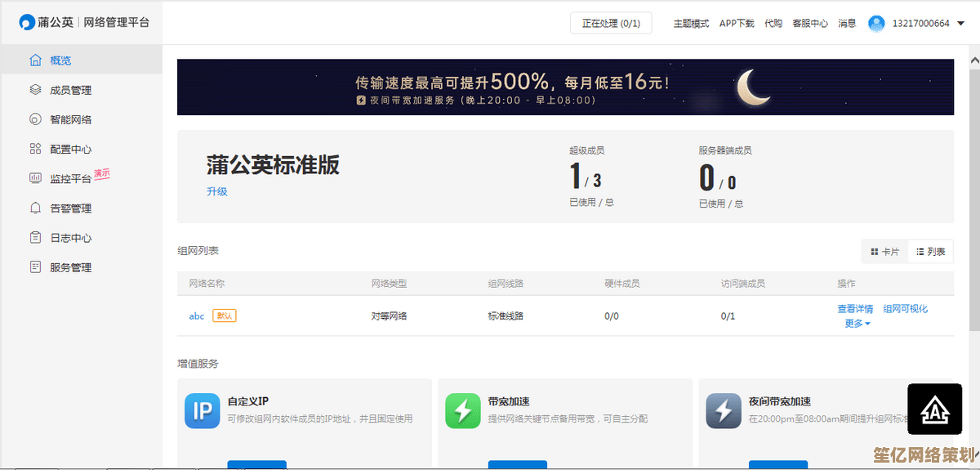
Task: Switch network list to 列表 view
Action: tap(930, 252)
